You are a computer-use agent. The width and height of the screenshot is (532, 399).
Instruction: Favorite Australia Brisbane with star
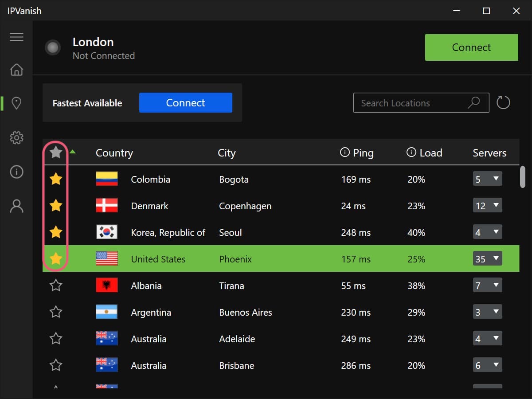[x=56, y=365]
